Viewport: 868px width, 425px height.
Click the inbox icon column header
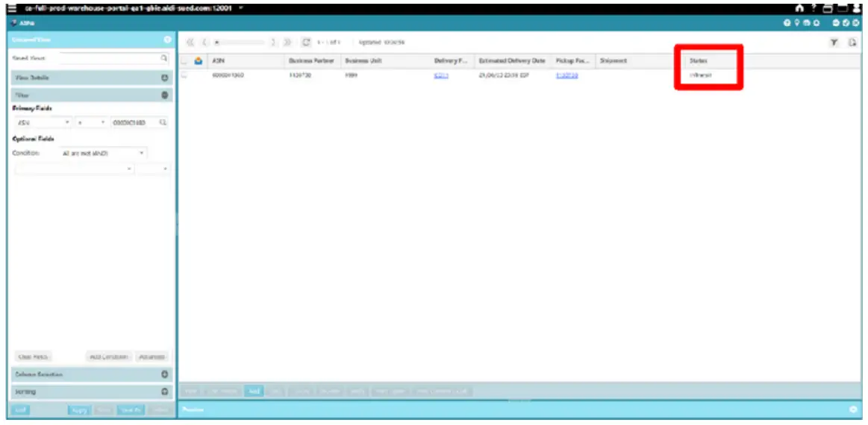199,61
